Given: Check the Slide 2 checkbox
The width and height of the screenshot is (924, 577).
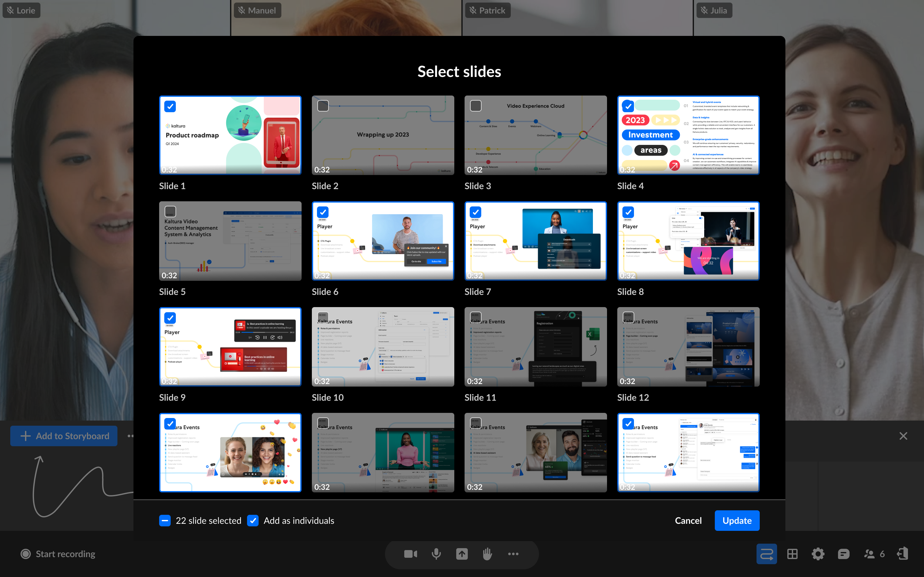Looking at the screenshot, I should (x=323, y=106).
